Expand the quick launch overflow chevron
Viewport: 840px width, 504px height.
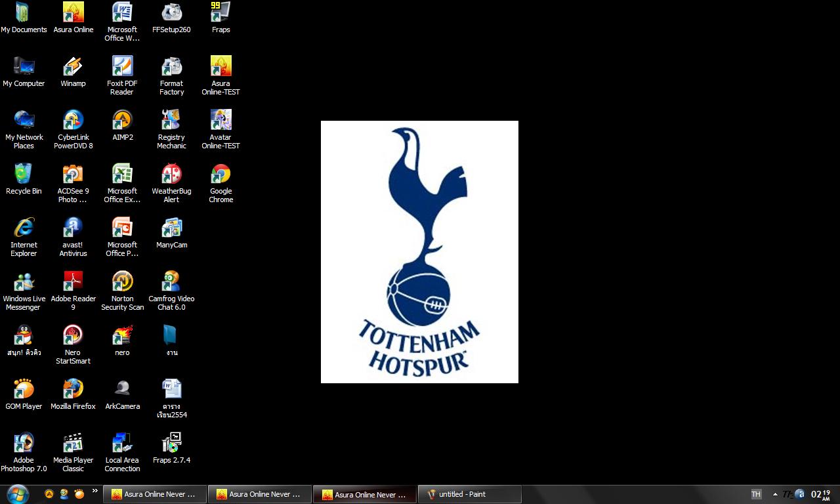(x=94, y=491)
